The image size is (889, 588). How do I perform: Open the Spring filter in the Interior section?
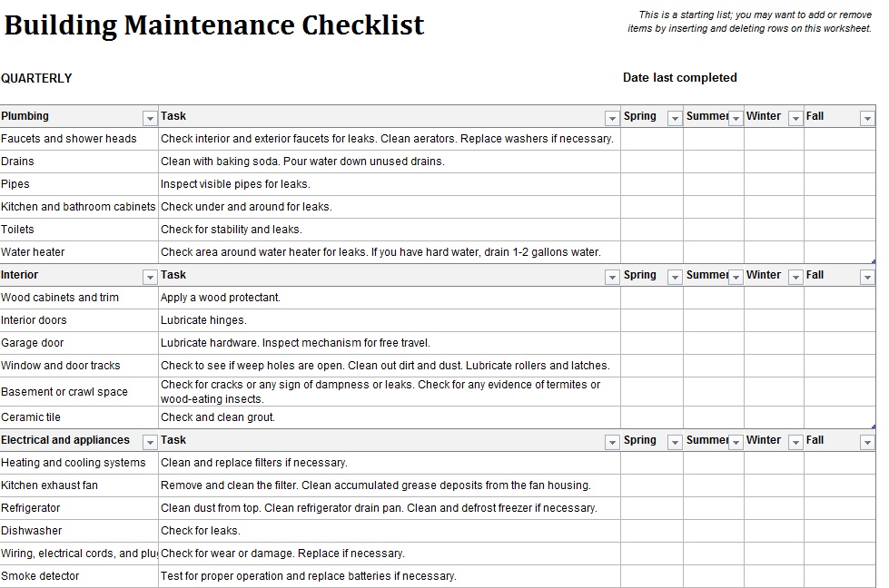(x=675, y=275)
